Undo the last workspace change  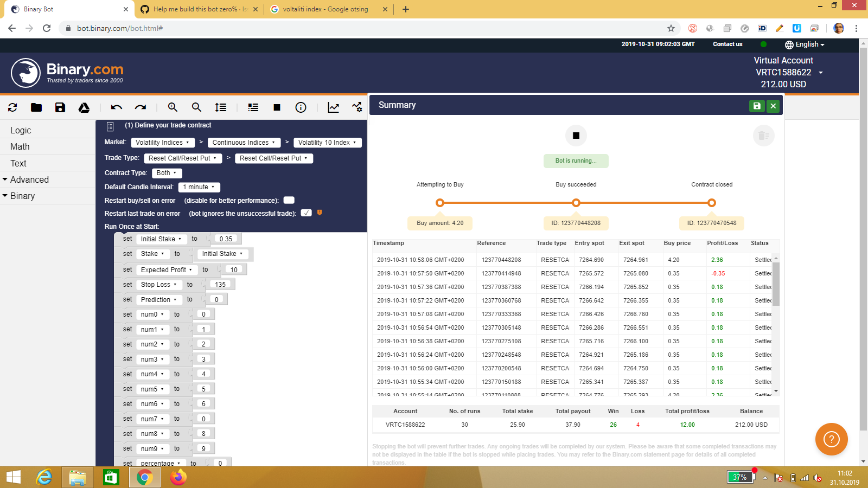116,107
